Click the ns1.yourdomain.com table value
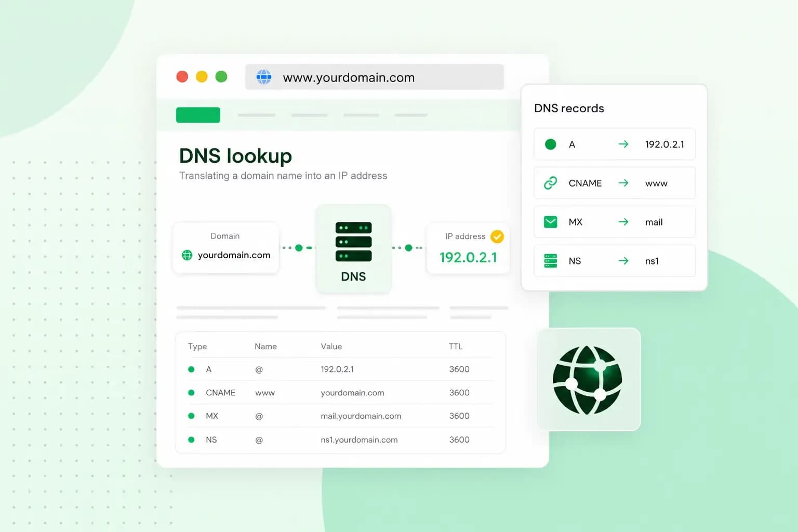 (x=359, y=440)
